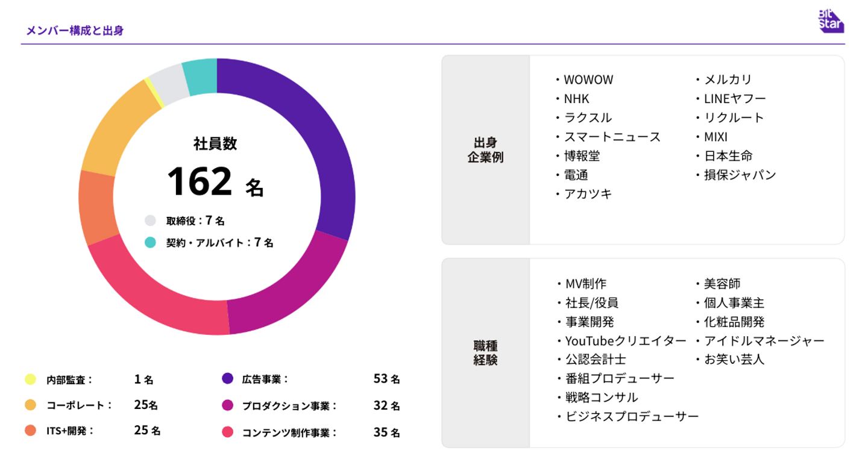
Task: Click the yellow 内部監査 legend dot
Action: click(31, 379)
